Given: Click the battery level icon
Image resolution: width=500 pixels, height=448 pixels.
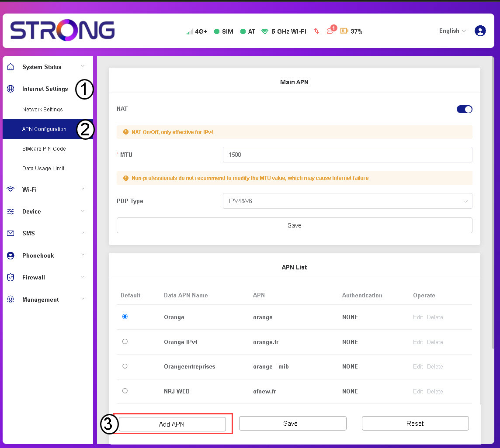Looking at the screenshot, I should point(344,31).
